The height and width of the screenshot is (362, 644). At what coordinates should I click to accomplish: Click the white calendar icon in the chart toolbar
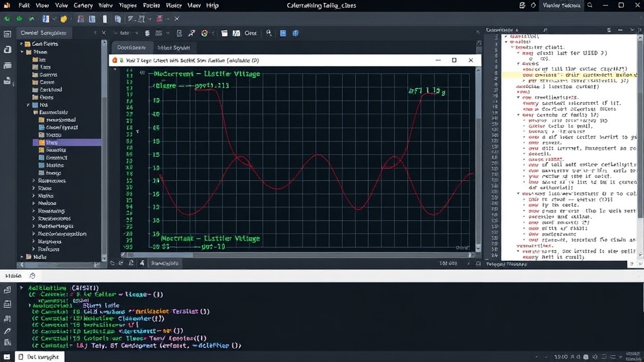[225, 33]
